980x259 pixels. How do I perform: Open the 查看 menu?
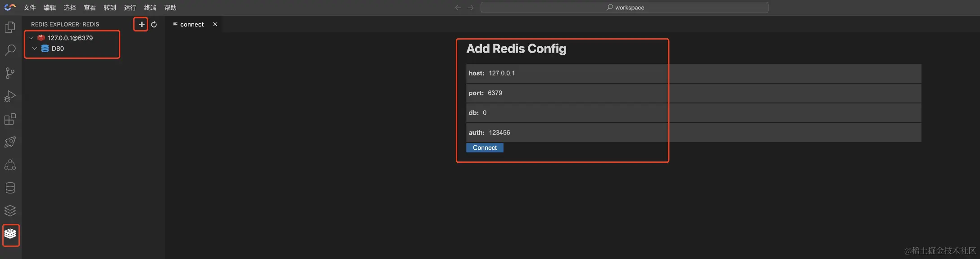(x=90, y=8)
